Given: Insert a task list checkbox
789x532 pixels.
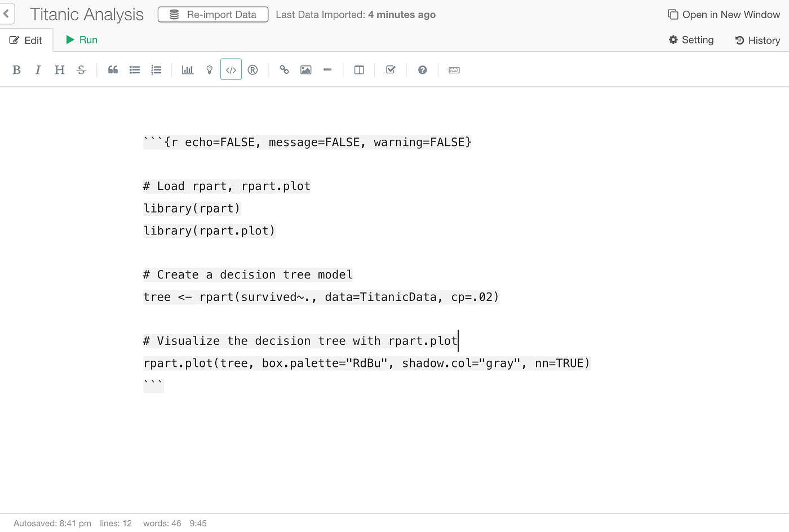Looking at the screenshot, I should [391, 69].
